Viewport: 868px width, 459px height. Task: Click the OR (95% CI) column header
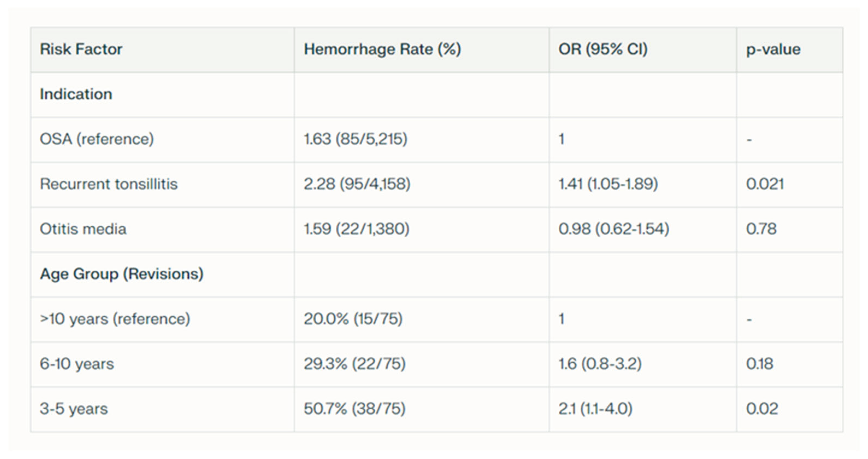pyautogui.click(x=603, y=49)
